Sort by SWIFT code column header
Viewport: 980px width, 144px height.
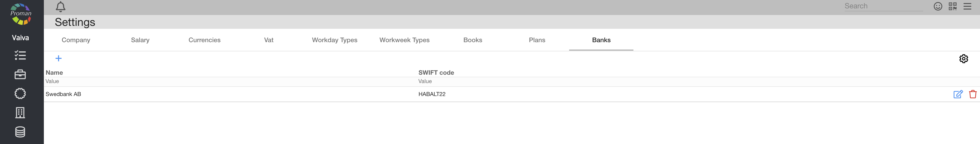436,73
